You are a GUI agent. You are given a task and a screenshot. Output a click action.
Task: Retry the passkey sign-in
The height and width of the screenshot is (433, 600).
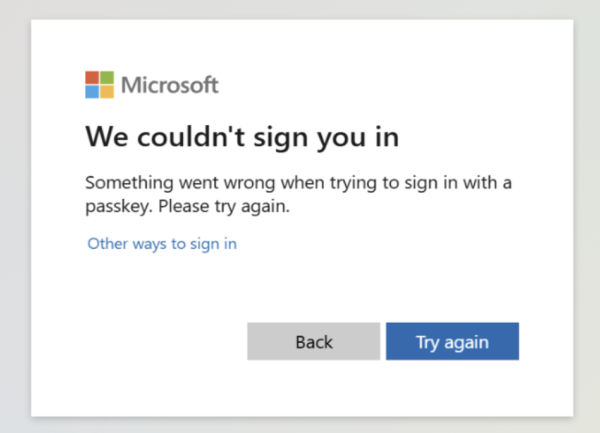452,341
